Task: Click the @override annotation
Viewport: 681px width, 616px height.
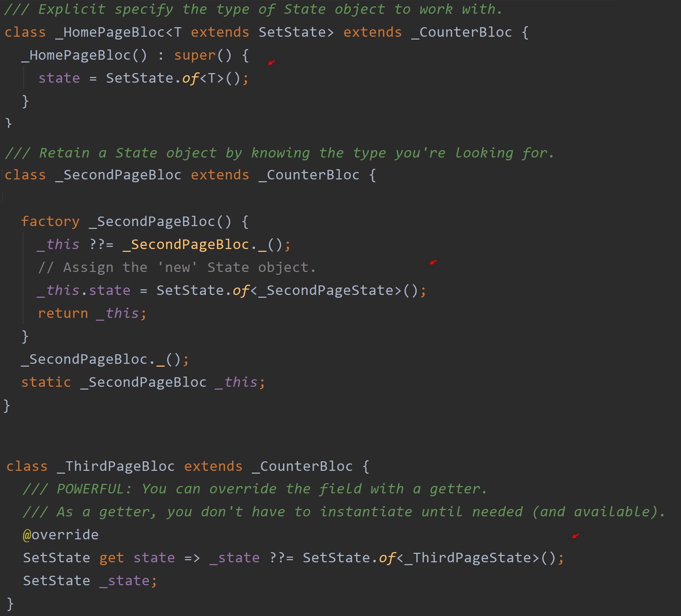Action: point(61,535)
